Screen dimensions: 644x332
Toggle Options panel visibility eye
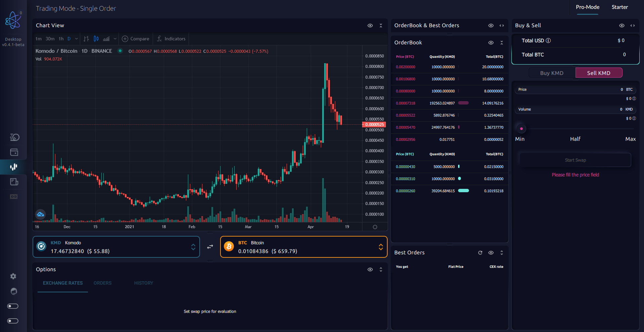370,269
